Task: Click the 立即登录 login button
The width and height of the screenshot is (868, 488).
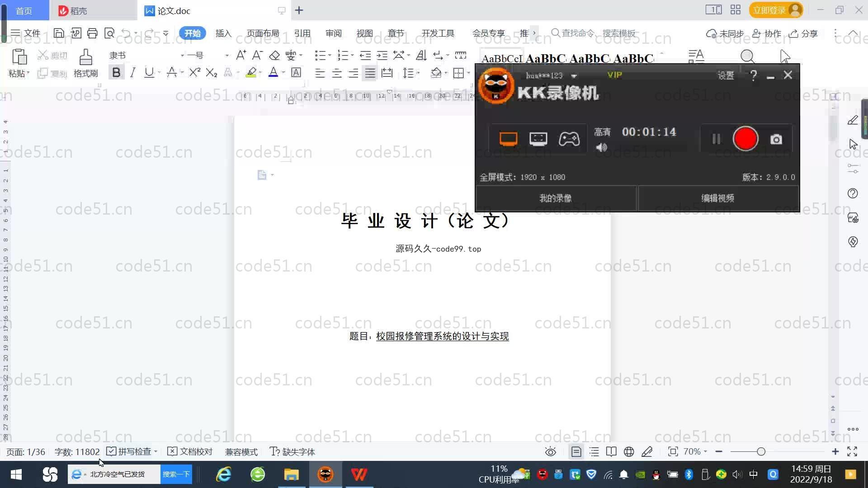Action: [x=776, y=10]
